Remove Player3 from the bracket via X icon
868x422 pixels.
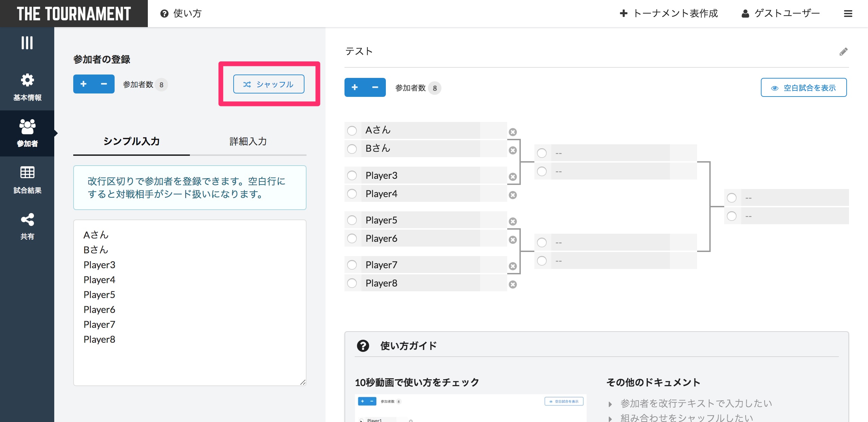(x=513, y=176)
